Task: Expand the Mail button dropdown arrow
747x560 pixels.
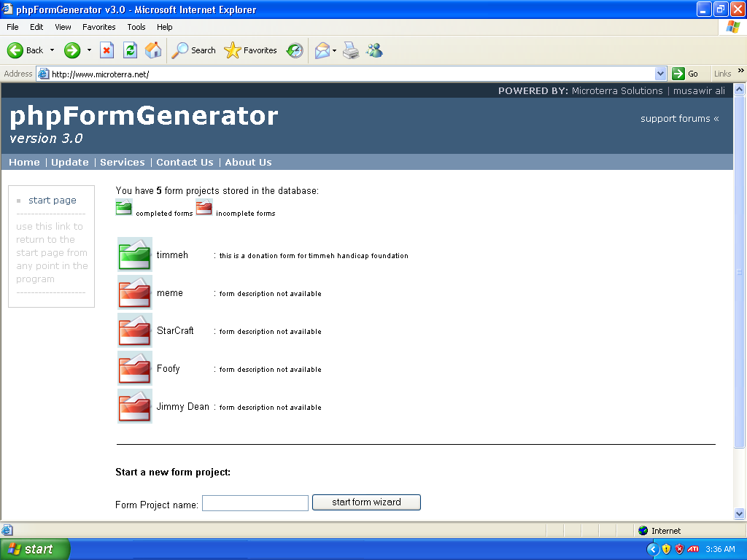Action: 334,50
